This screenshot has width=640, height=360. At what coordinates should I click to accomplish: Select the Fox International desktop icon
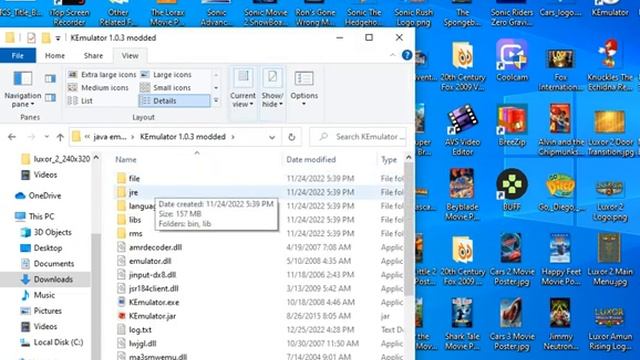tap(560, 69)
